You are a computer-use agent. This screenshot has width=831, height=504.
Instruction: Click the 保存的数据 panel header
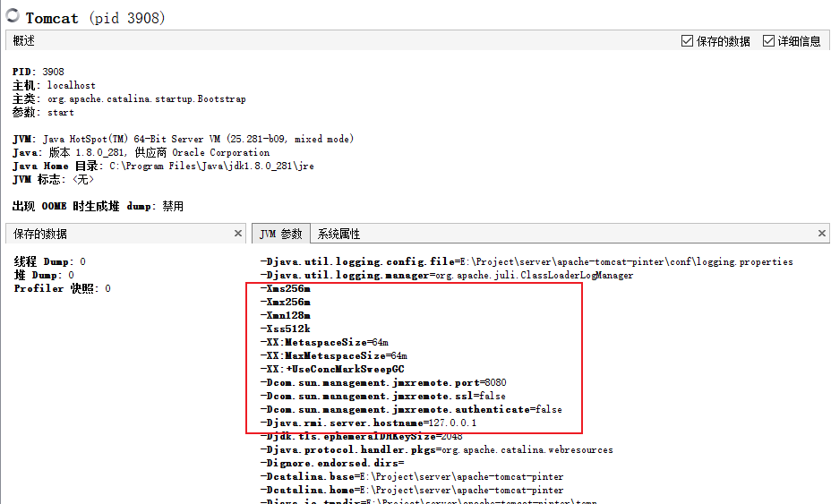click(x=125, y=234)
